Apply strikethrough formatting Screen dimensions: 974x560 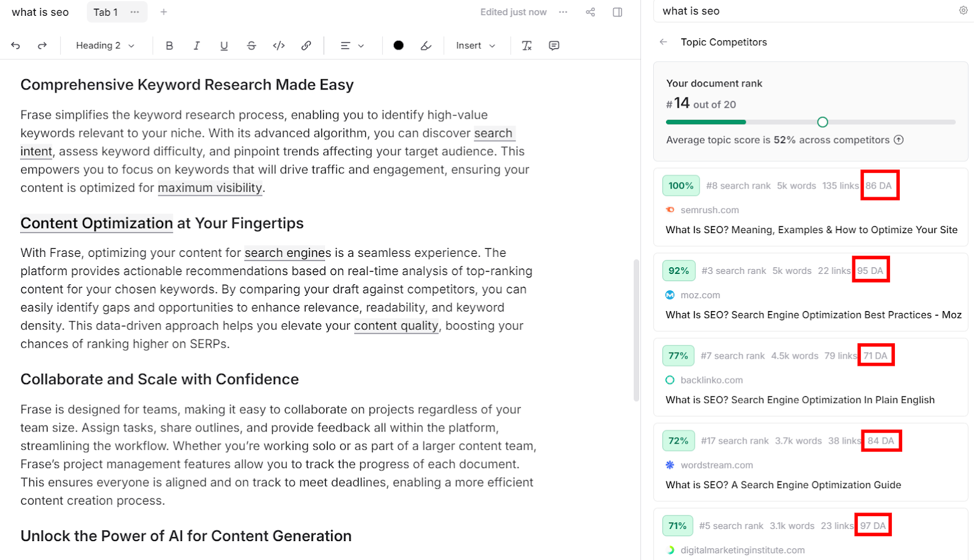pos(251,46)
